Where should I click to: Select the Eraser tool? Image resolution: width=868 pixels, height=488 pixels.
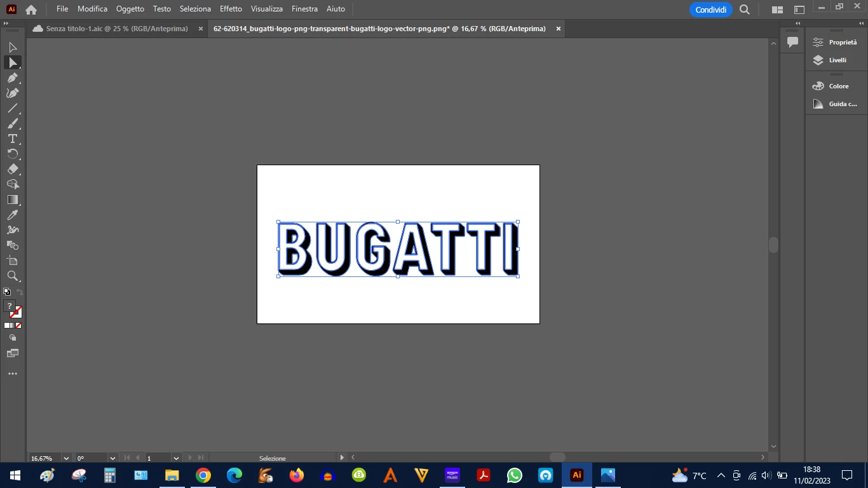(x=13, y=169)
